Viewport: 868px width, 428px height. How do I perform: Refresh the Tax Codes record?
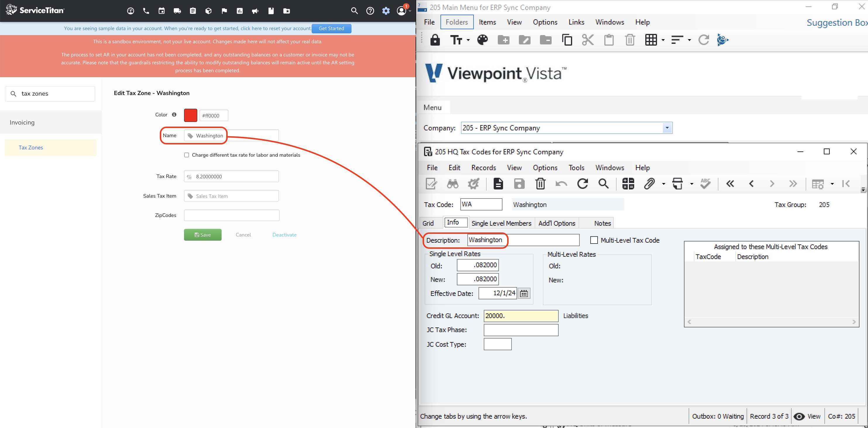582,184
